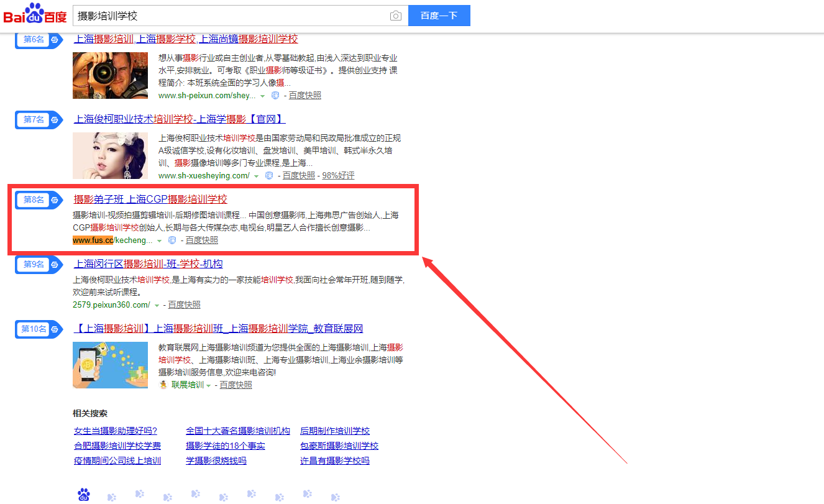Viewport: 824px width, 504px height.
Task: Open related search 包豪斯摄影培训学校
Action: pos(339,446)
